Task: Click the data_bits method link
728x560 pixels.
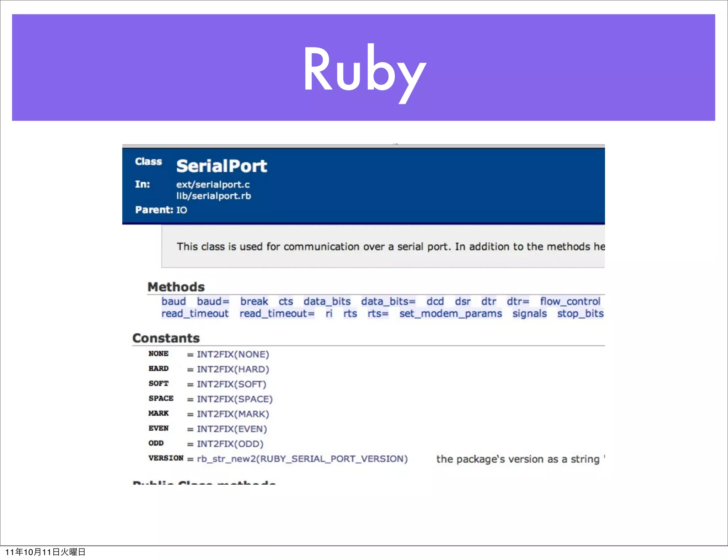Action: click(x=327, y=301)
